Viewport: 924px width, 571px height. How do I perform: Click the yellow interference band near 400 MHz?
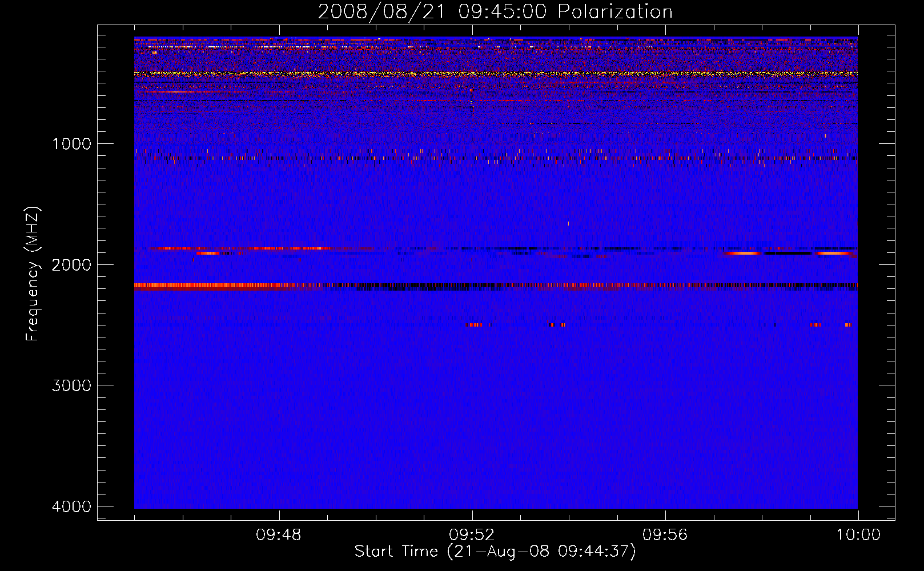pyautogui.click(x=496, y=74)
